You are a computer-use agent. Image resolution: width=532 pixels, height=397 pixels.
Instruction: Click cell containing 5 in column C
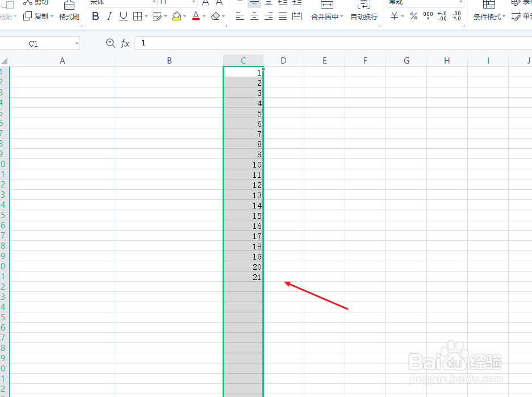coord(243,113)
